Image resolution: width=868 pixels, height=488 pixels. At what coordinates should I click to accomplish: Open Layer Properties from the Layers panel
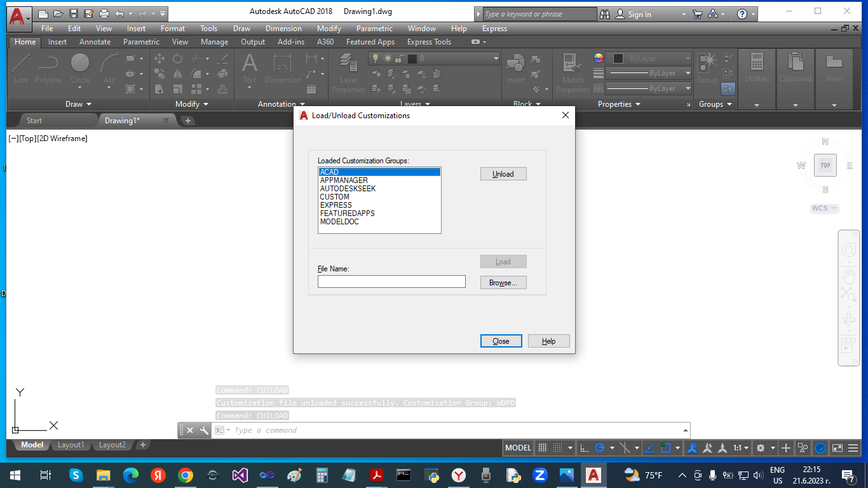(x=349, y=72)
